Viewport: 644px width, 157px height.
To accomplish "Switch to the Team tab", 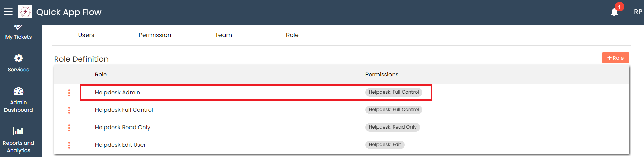I will 224,35.
